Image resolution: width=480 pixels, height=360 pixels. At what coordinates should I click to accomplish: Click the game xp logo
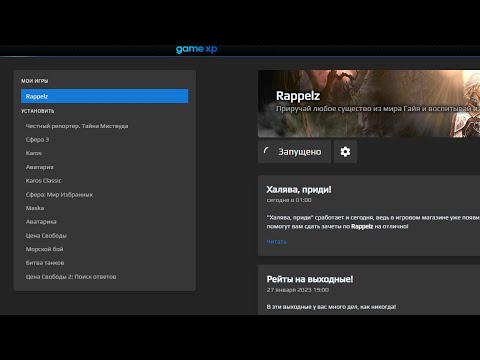click(197, 49)
